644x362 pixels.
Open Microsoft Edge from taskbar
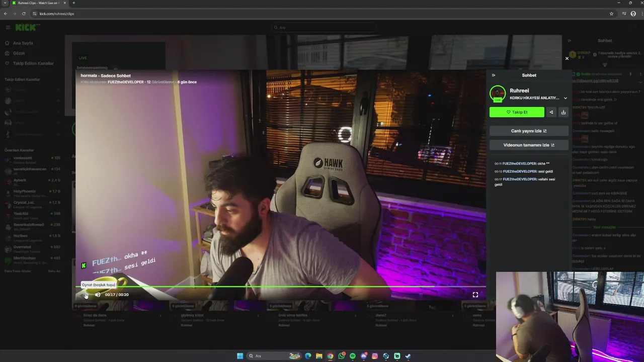pos(308,356)
